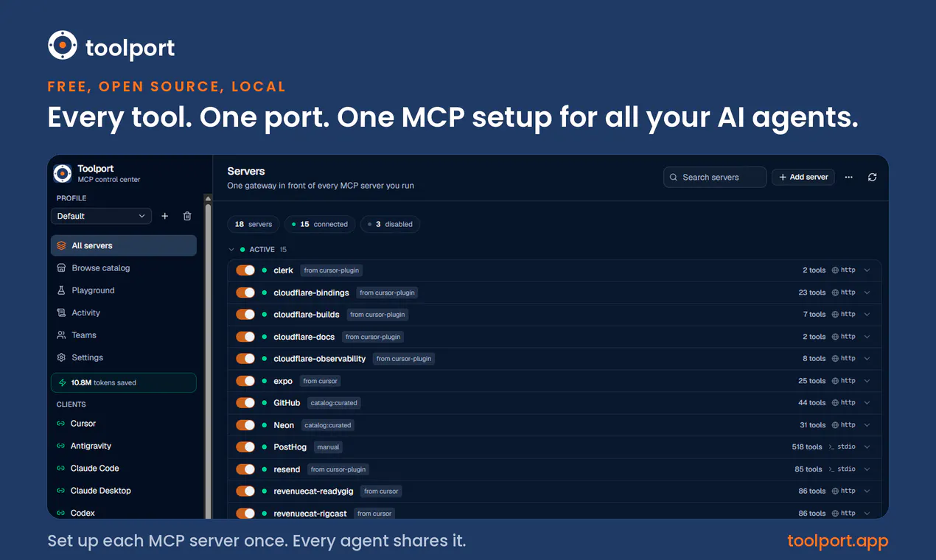
Task: Toggle the expo server switch
Action: pos(245,381)
